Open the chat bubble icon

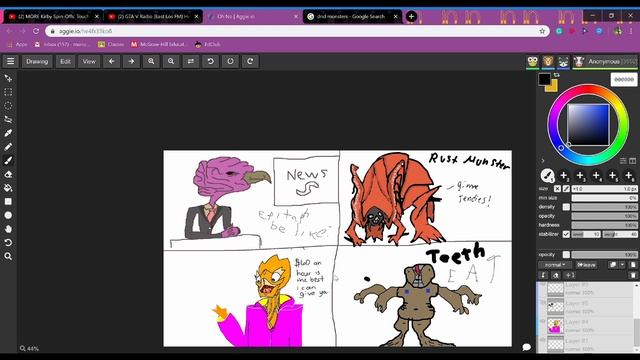527,347
